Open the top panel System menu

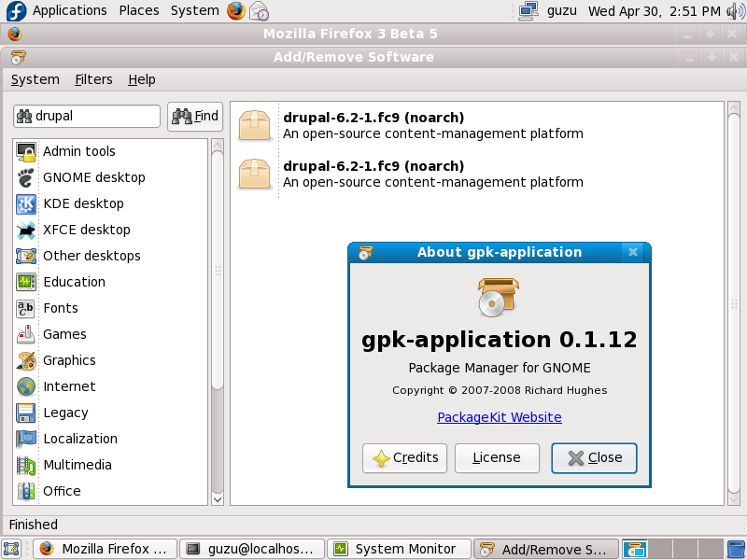click(x=195, y=10)
